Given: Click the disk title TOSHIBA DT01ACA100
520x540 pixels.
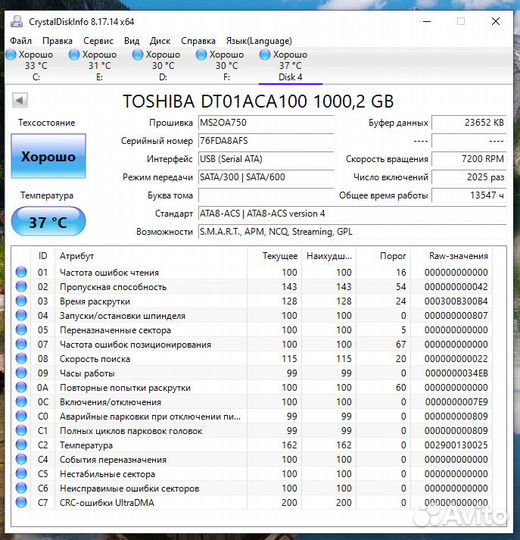Looking at the screenshot, I should pyautogui.click(x=258, y=101).
